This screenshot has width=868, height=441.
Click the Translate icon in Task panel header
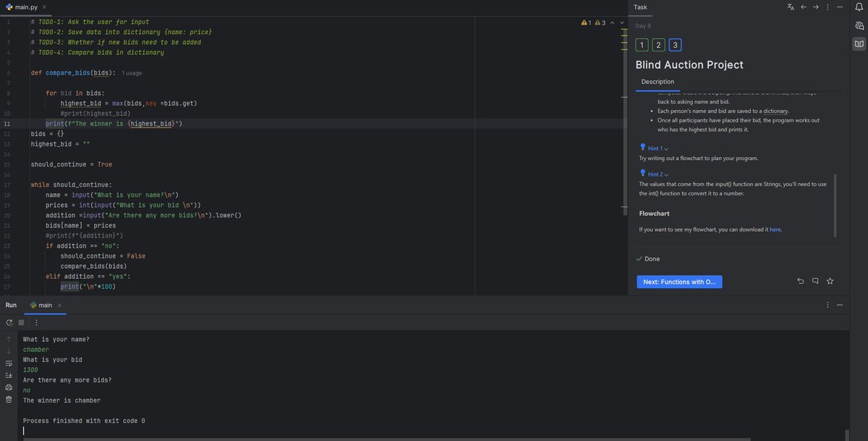791,7
